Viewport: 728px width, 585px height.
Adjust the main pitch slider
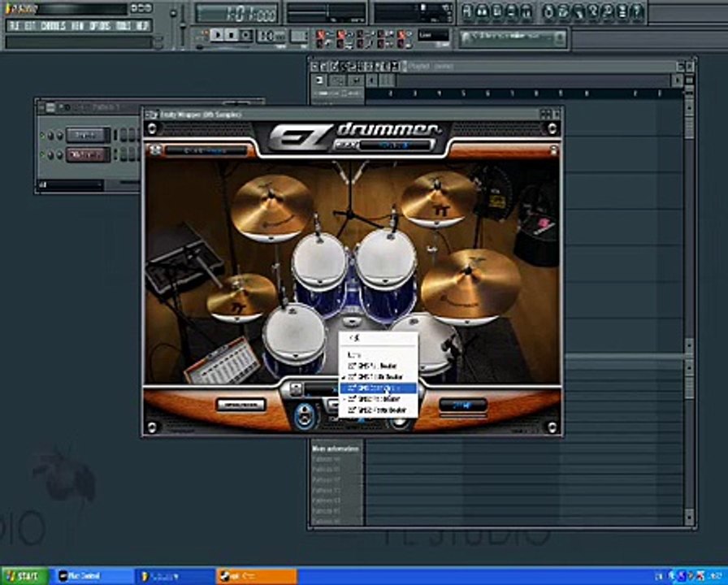[184, 25]
